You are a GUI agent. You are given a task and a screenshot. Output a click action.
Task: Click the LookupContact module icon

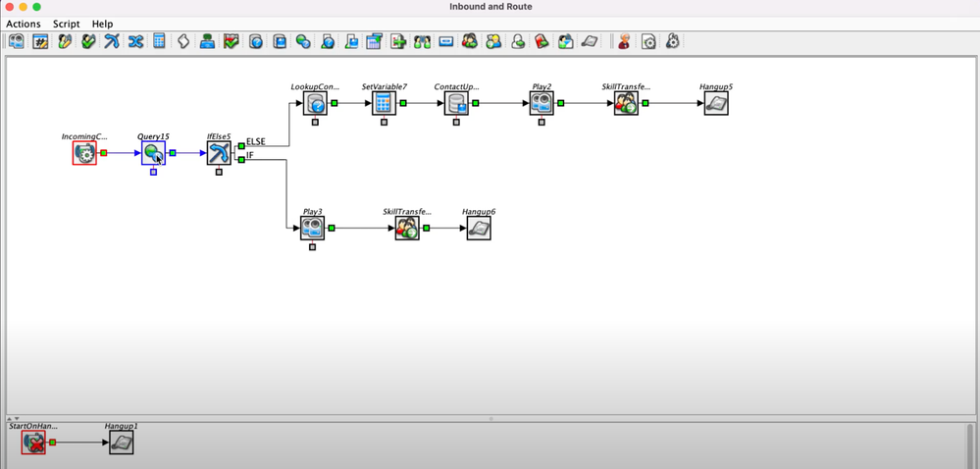coord(315,103)
